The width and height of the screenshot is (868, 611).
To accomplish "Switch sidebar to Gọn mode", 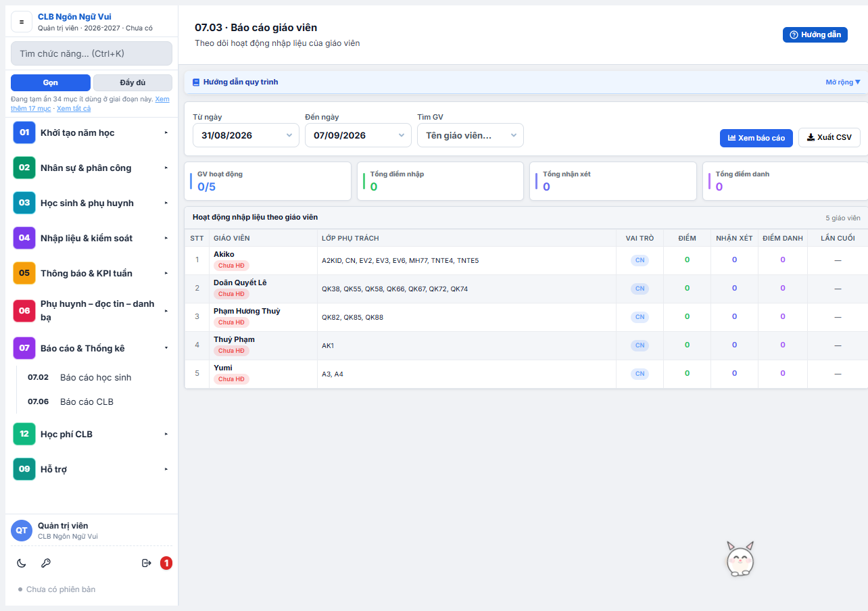I will tap(51, 82).
